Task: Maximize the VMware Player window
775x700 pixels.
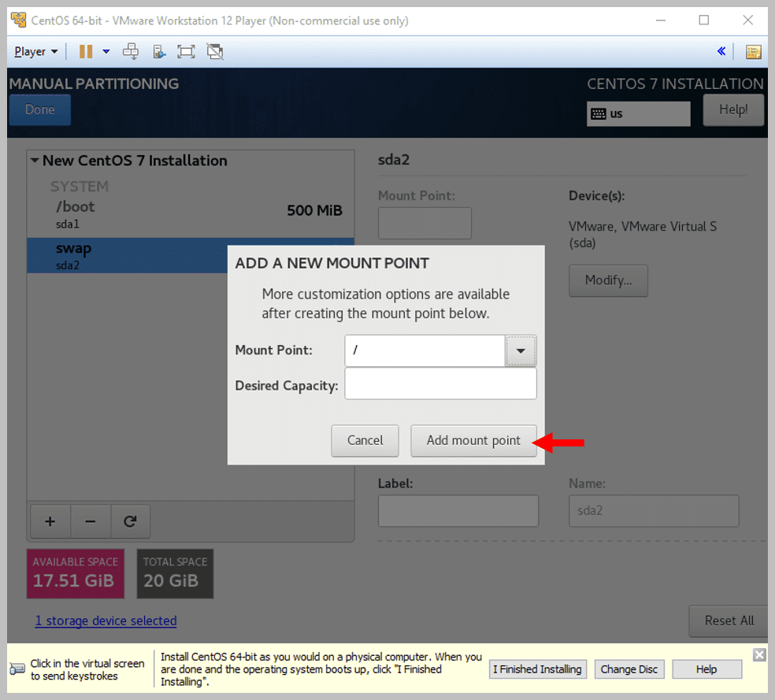Action: pos(704,20)
